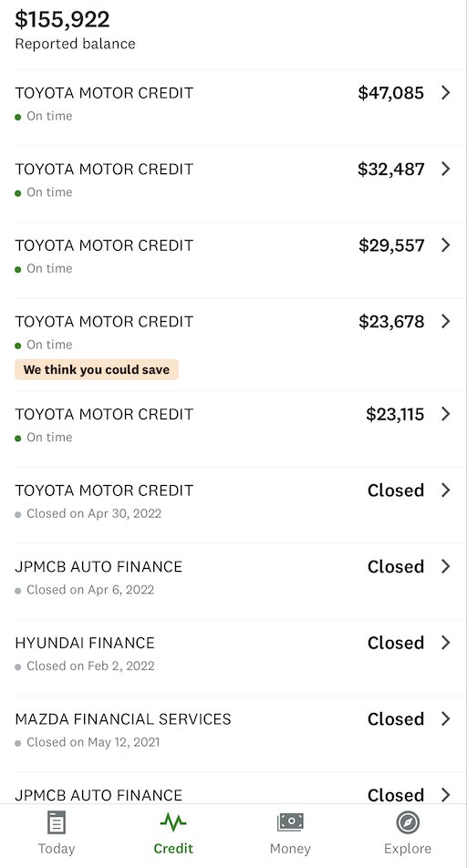Expand the $29,557 Toyota loan chevron

pos(445,245)
